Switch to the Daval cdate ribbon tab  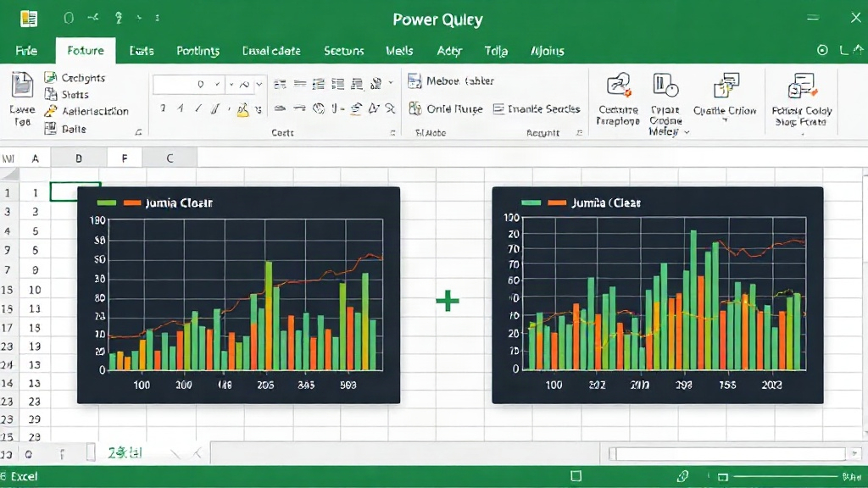[x=271, y=51]
